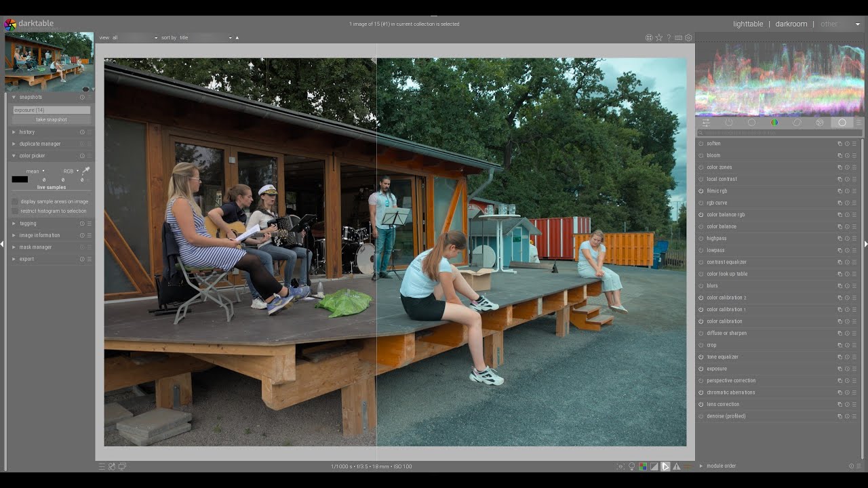The width and height of the screenshot is (868, 488).
Task: Open the presets menu for filmic rgb
Action: click(854, 191)
